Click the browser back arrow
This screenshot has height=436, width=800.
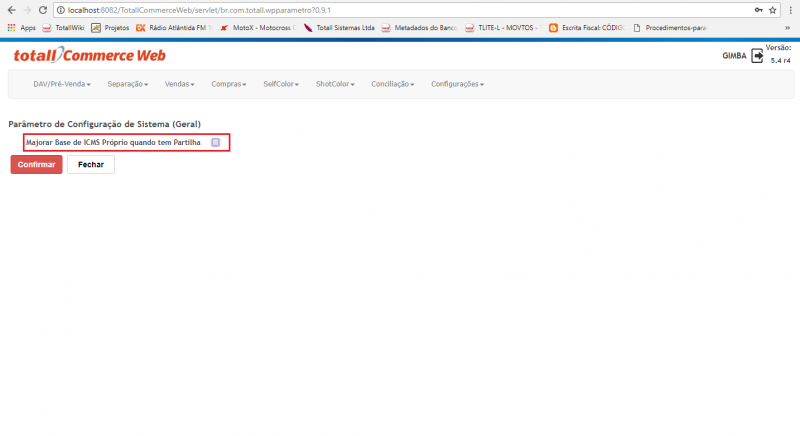(x=11, y=9)
